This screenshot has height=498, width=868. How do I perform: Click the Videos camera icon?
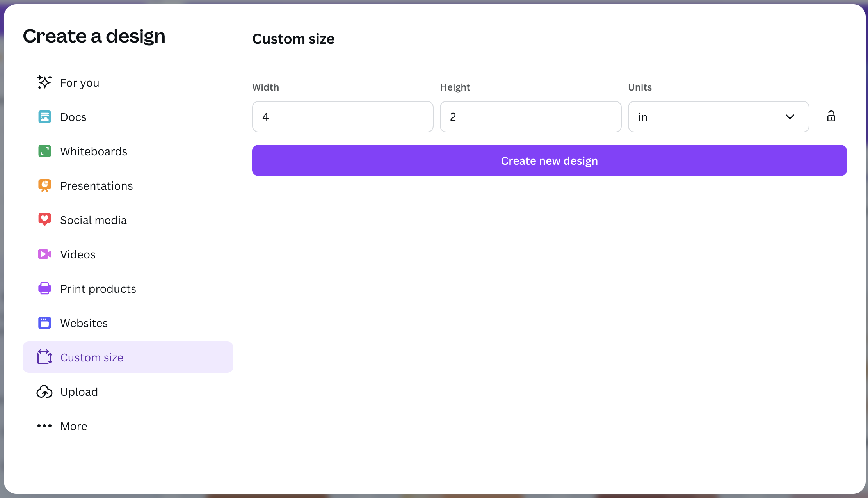(x=44, y=254)
